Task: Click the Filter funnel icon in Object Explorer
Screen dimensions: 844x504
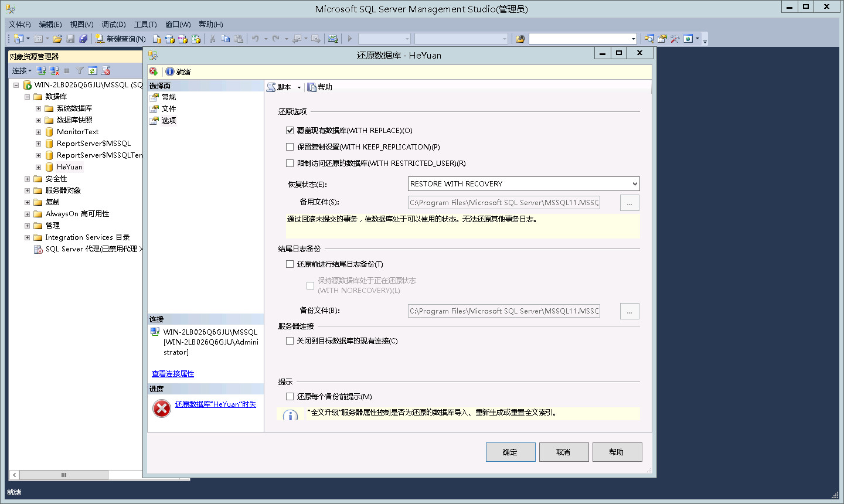Action: coord(80,71)
